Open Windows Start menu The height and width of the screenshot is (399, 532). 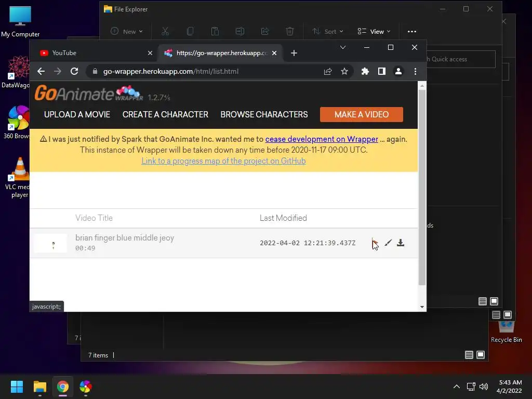17,387
